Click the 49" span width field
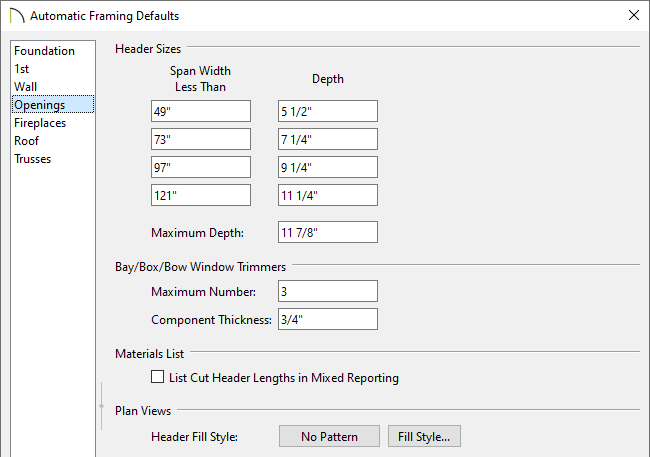The image size is (650, 457). click(201, 111)
